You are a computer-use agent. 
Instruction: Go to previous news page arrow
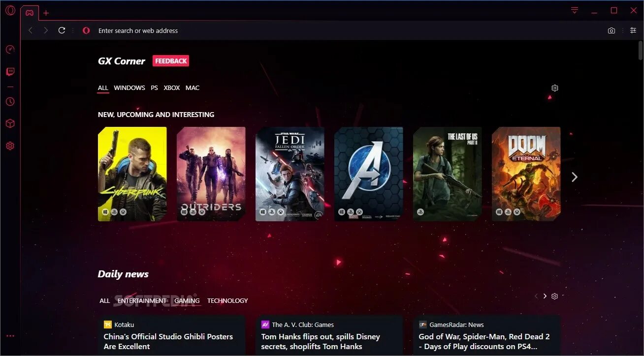(x=536, y=296)
